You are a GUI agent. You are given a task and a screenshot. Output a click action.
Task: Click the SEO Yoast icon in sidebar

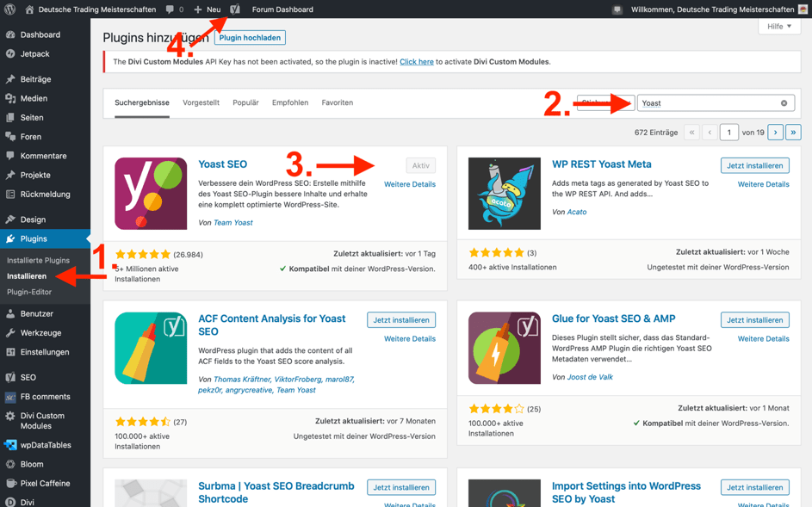click(10, 378)
